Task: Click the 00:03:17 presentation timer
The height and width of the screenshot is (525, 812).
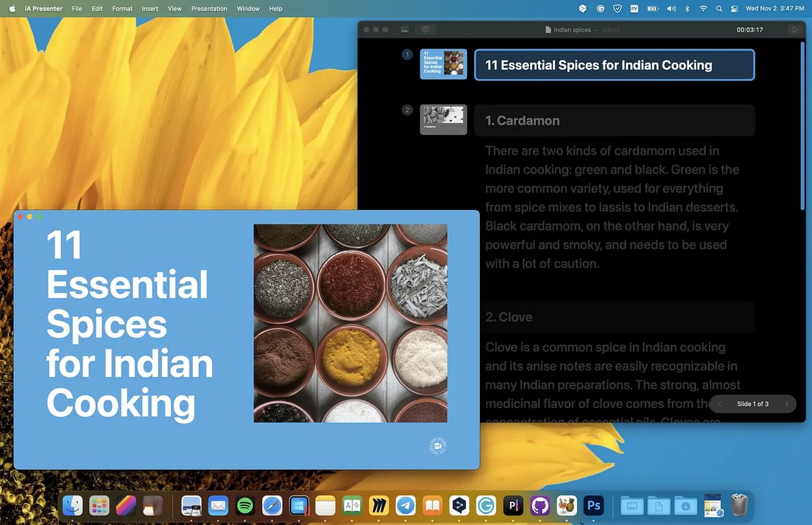Action: point(749,30)
